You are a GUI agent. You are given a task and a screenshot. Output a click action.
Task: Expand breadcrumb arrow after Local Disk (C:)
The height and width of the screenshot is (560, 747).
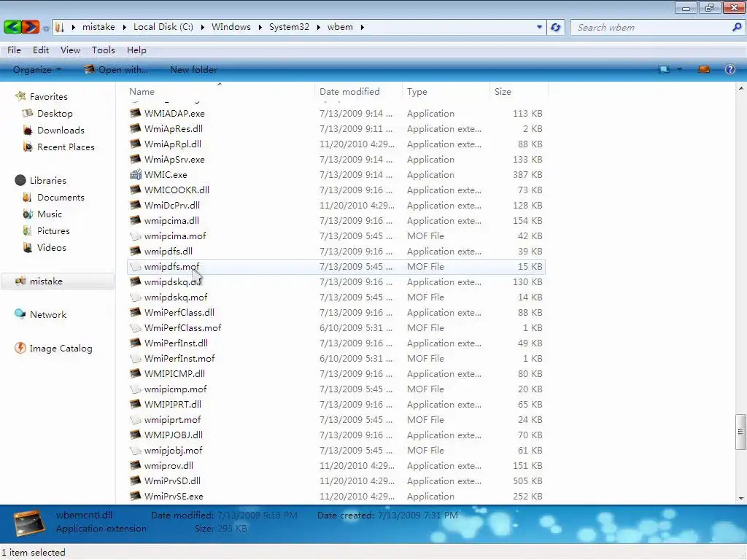pos(203,27)
